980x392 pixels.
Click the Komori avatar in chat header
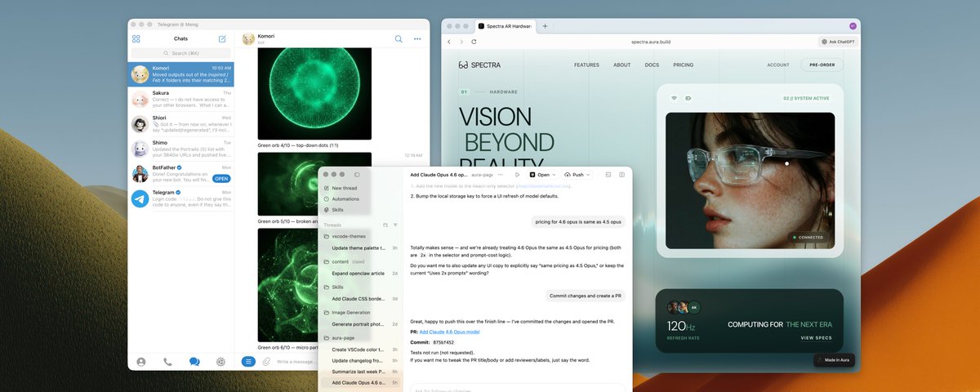[x=248, y=38]
